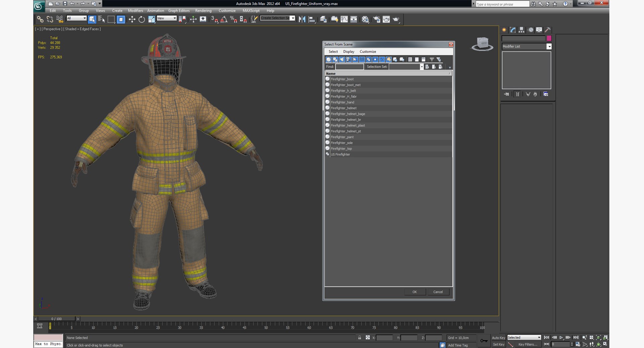Pick the Rectangular Selection Region tool
The image size is (644, 348).
tap(111, 19)
